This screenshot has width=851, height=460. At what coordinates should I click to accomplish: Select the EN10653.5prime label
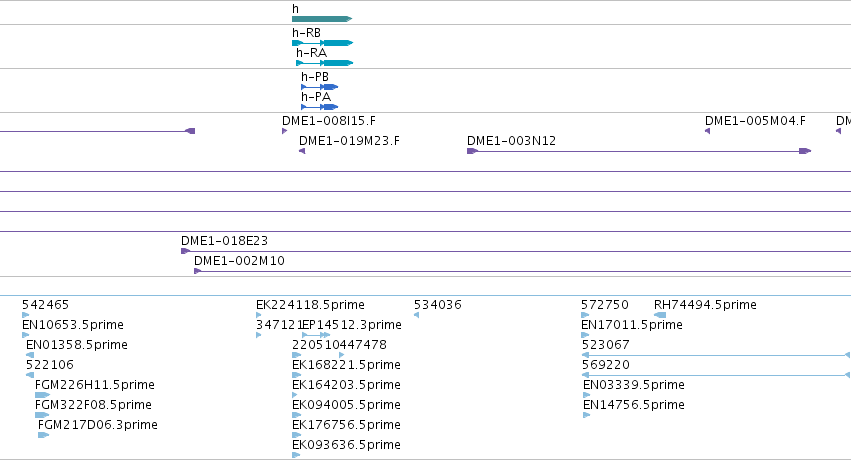[73, 324]
